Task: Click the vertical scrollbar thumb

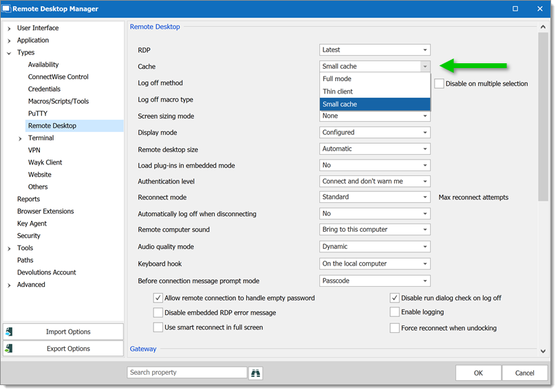Action: [x=543, y=117]
